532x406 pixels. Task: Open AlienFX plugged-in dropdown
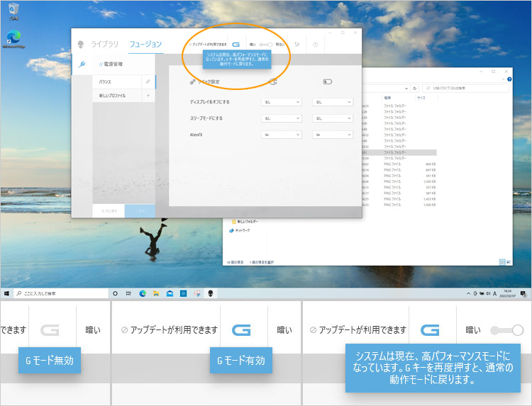click(282, 135)
